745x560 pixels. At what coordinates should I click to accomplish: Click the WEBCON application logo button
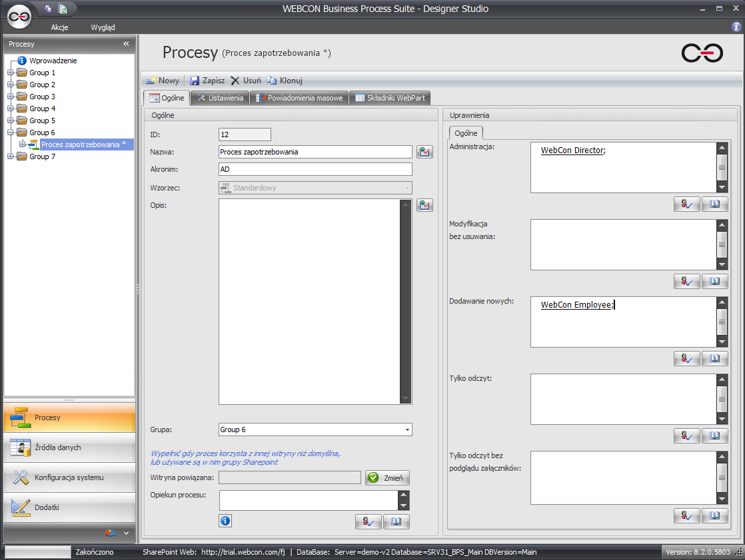pos(19,17)
